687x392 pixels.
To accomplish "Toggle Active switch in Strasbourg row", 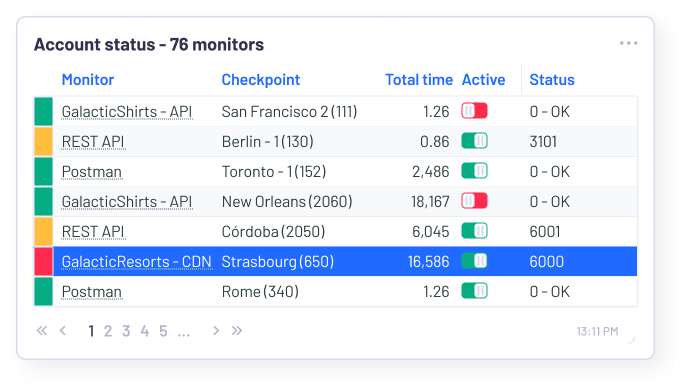I will pyautogui.click(x=475, y=261).
